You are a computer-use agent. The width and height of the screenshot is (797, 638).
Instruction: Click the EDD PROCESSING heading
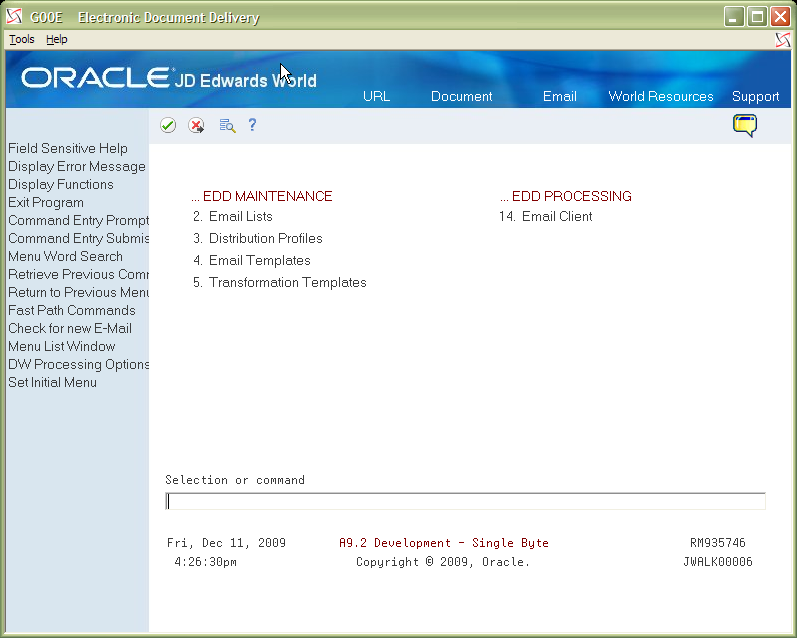pyautogui.click(x=566, y=196)
